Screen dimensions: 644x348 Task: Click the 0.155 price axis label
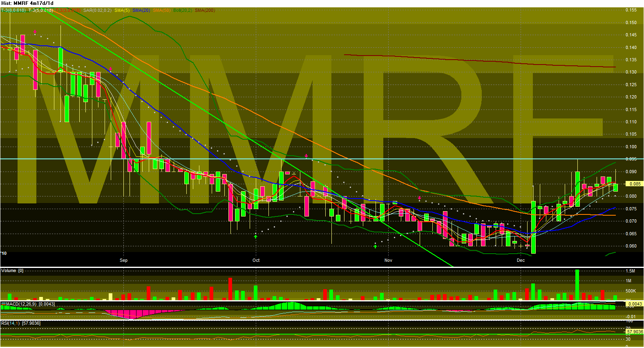click(631, 10)
